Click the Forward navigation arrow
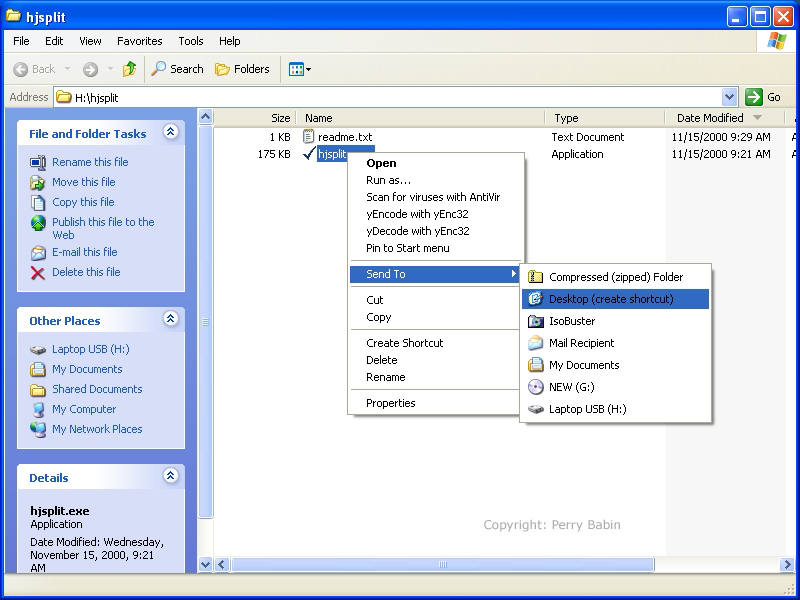800x600 pixels. [90, 69]
